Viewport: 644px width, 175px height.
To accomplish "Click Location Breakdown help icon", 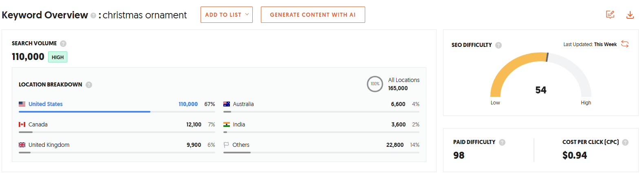I will pos(89,85).
